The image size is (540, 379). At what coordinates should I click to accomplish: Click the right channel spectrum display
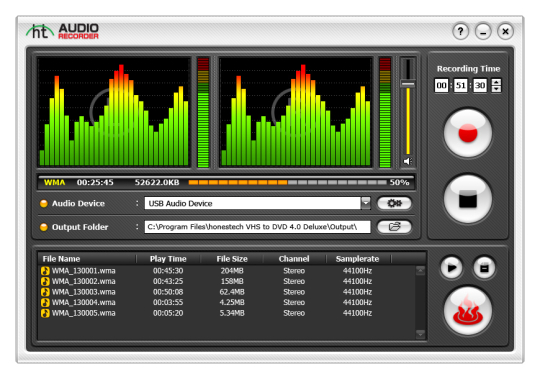pyautogui.click(x=296, y=112)
